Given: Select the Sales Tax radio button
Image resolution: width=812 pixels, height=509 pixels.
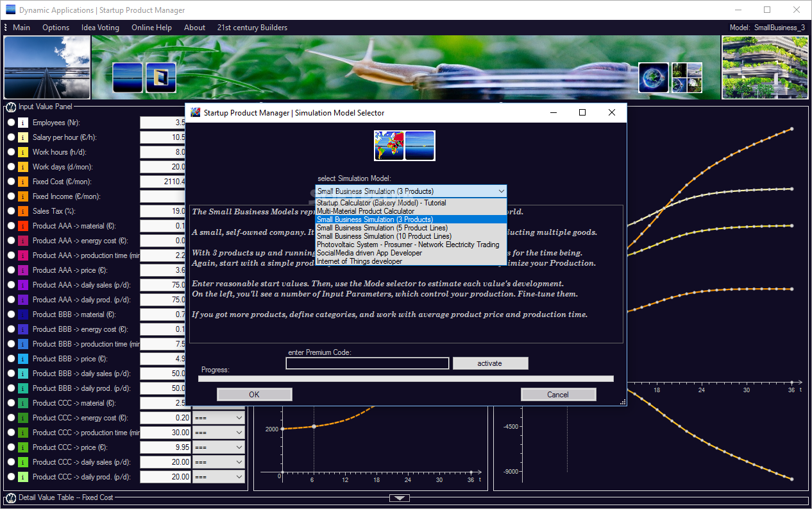Looking at the screenshot, I should (x=11, y=211).
